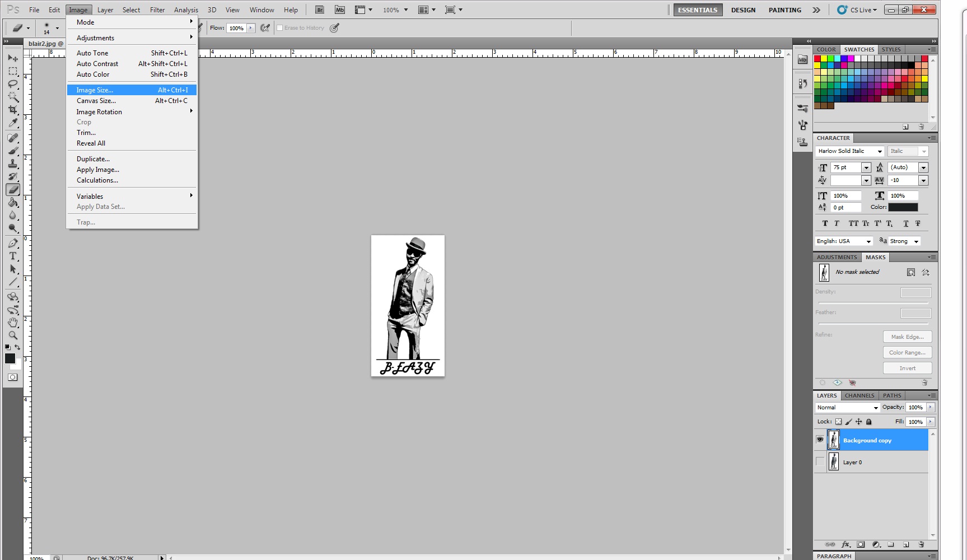The width and height of the screenshot is (967, 560).
Task: Click the foreground color swatch in toolbox
Action: click(x=10, y=358)
